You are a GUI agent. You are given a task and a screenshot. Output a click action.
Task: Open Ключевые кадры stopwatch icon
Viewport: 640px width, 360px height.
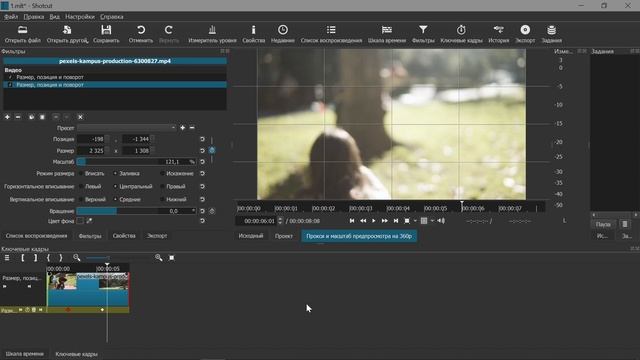click(461, 34)
